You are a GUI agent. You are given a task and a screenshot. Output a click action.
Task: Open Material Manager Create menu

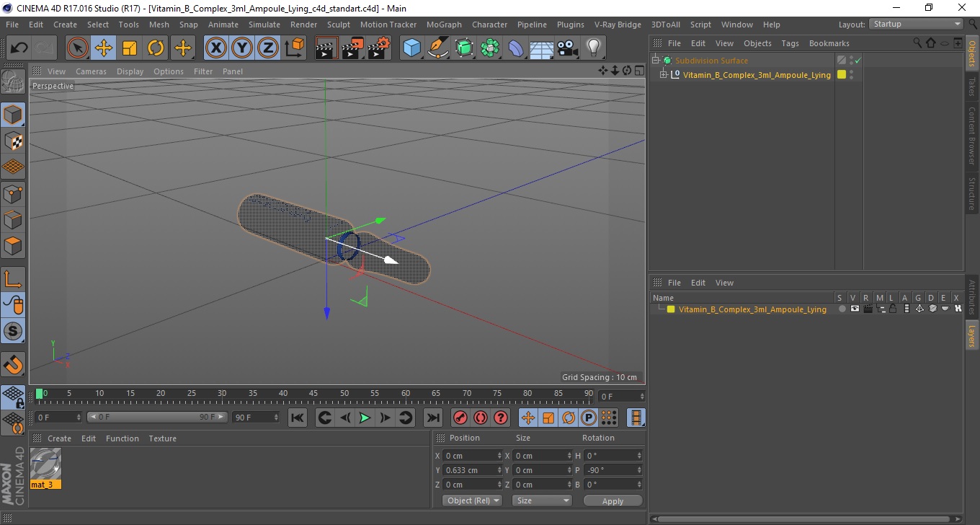(x=59, y=438)
